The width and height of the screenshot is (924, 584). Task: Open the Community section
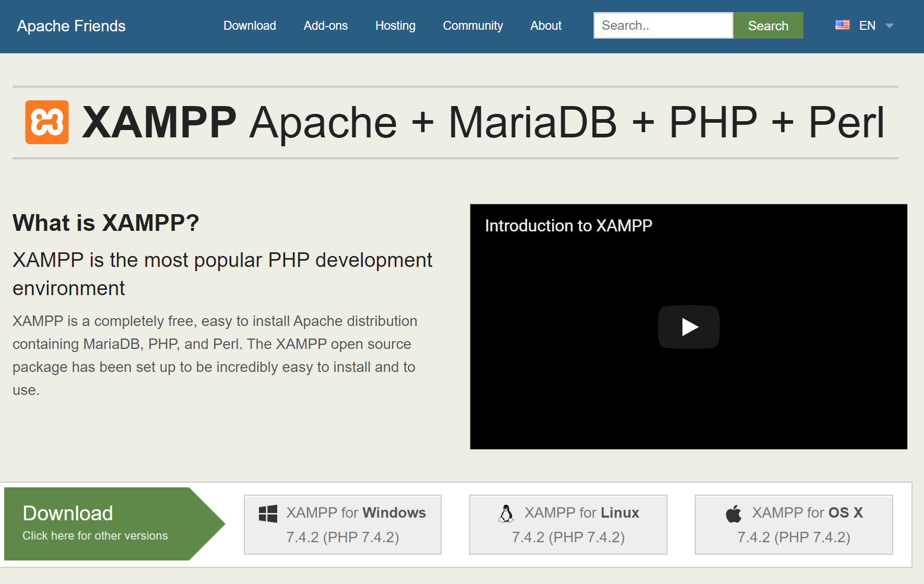472,25
